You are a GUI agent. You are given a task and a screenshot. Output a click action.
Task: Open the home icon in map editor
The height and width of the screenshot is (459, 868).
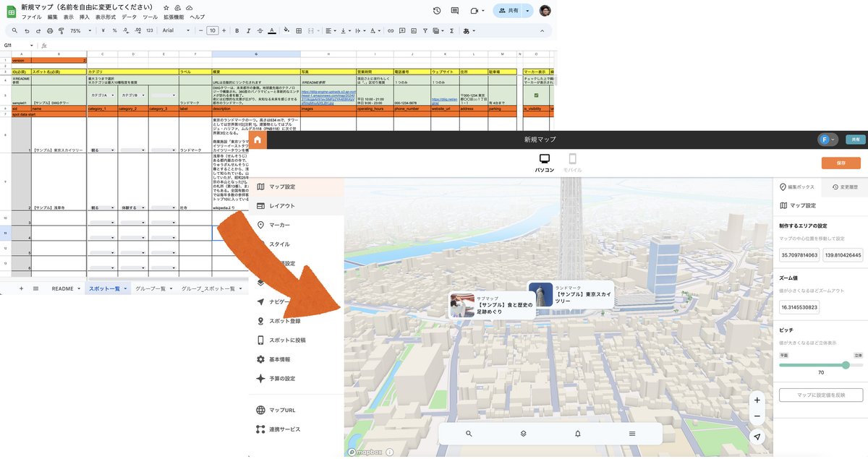pos(258,139)
